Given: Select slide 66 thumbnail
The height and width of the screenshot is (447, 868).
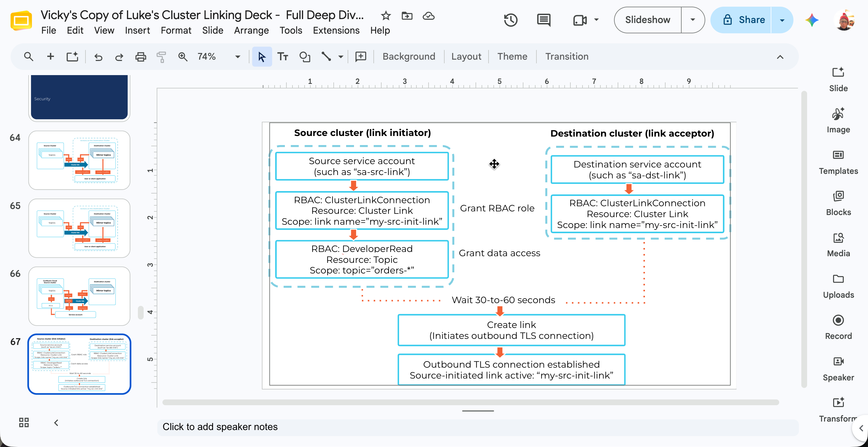Looking at the screenshot, I should pos(79,296).
